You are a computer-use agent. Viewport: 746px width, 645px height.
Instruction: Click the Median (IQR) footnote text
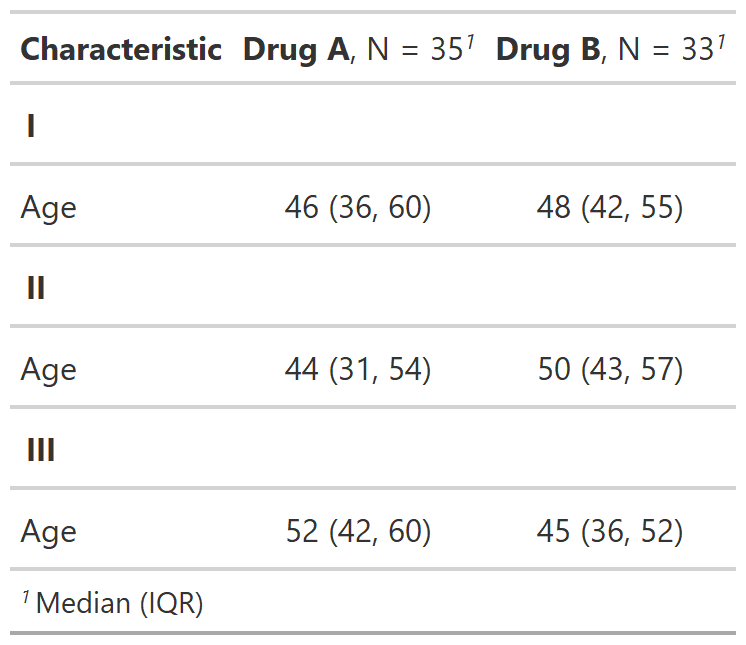coord(119,603)
